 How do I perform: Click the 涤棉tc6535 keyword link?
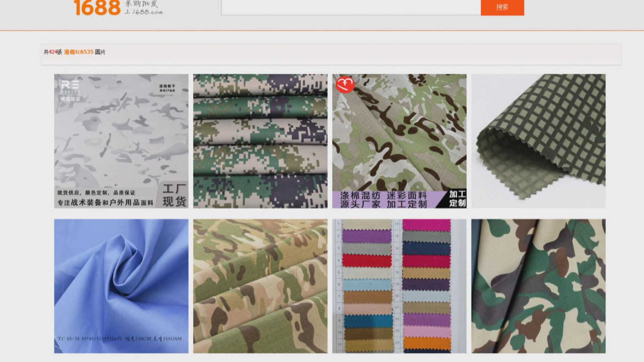[78, 52]
